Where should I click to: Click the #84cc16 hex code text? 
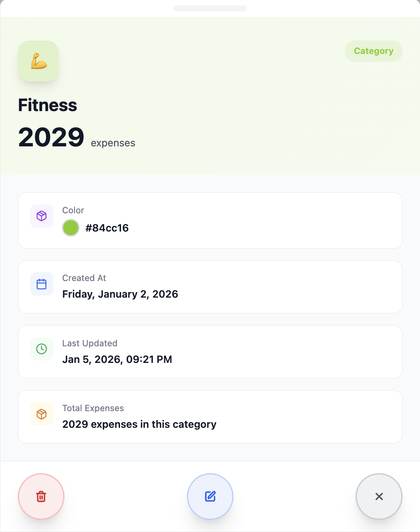107,228
